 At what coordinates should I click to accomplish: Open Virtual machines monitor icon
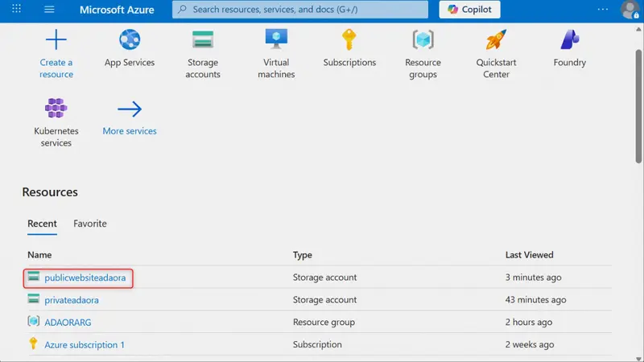(276, 39)
